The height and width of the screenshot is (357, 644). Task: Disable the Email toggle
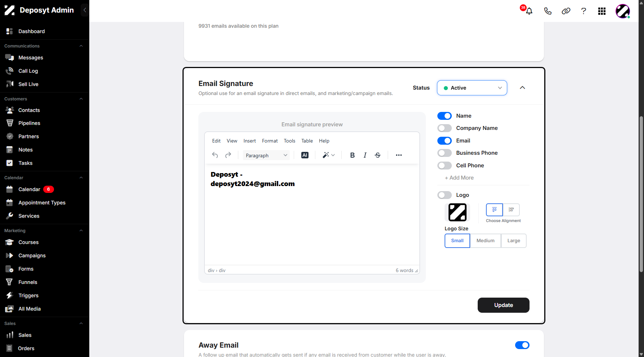pyautogui.click(x=445, y=141)
